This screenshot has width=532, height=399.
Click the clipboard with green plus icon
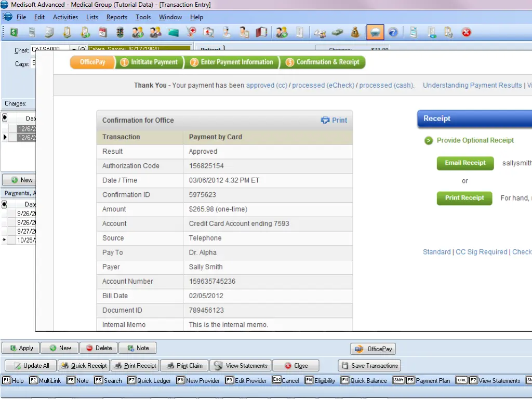tap(85, 32)
